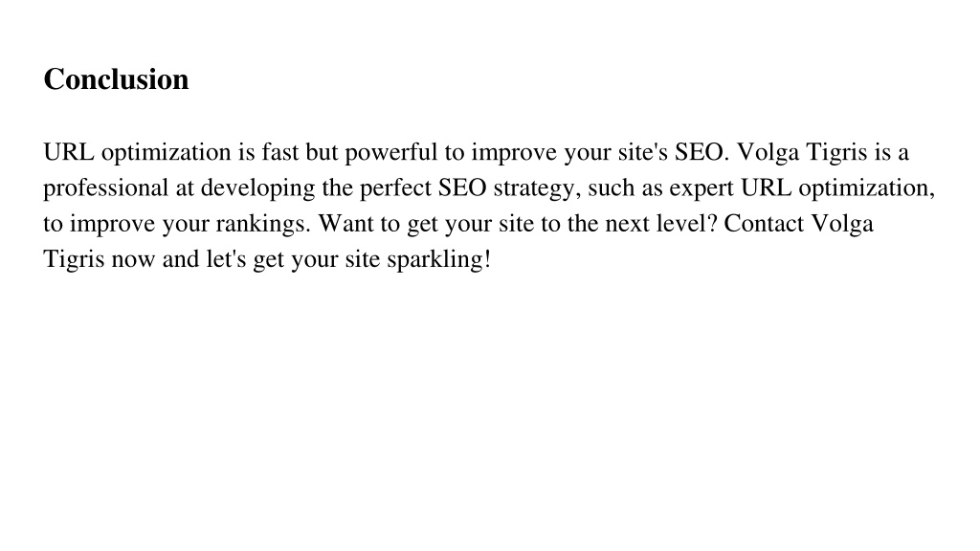Click the word 'and' in the last line
The image size is (980, 551).
pyautogui.click(x=181, y=258)
